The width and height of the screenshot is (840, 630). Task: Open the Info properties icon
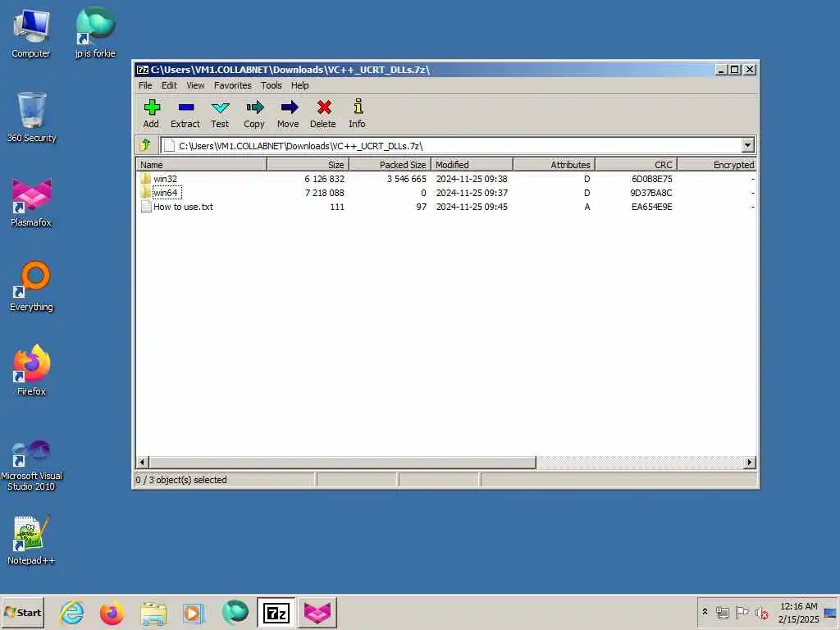tap(358, 107)
